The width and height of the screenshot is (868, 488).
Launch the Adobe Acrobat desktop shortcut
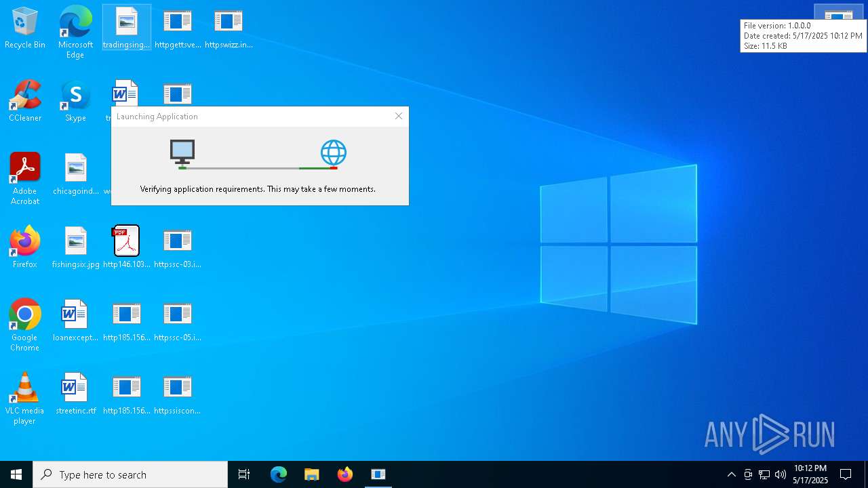pyautogui.click(x=25, y=179)
